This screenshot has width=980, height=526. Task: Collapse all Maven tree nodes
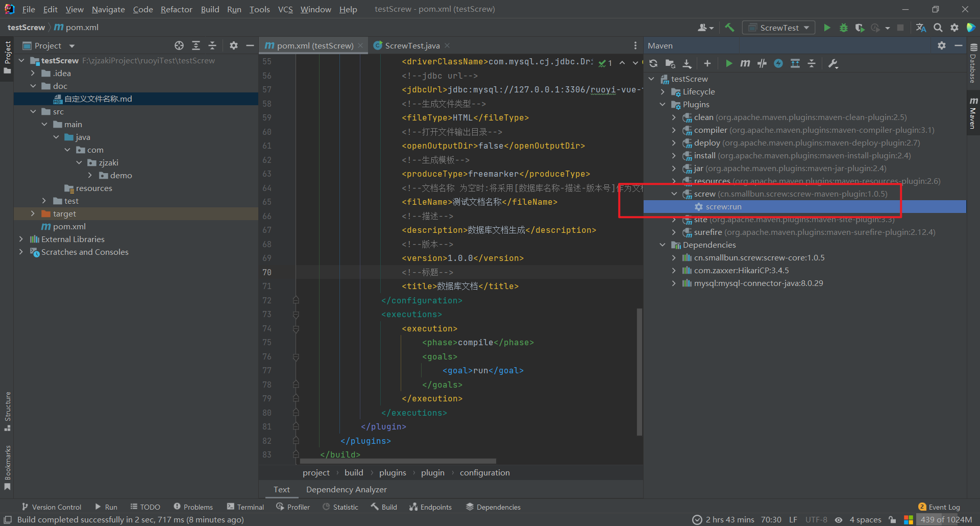click(x=812, y=63)
